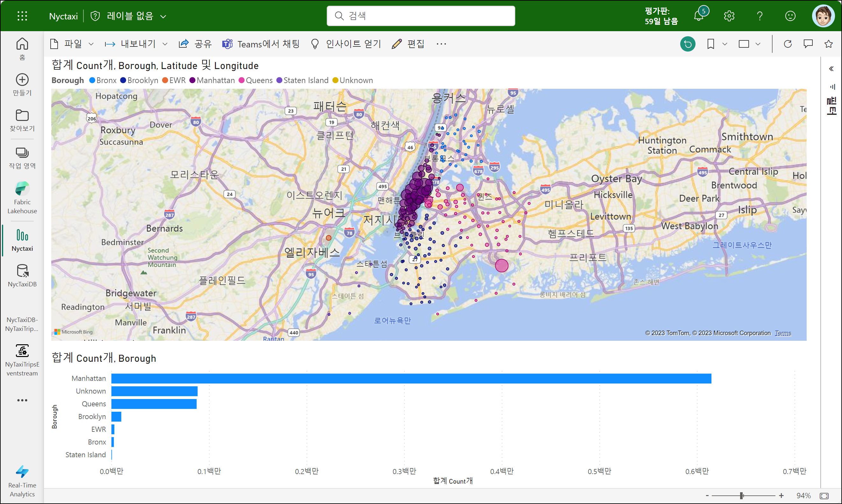Click the refresh visuals icon
Image resolution: width=842 pixels, height=504 pixels.
coord(788,44)
